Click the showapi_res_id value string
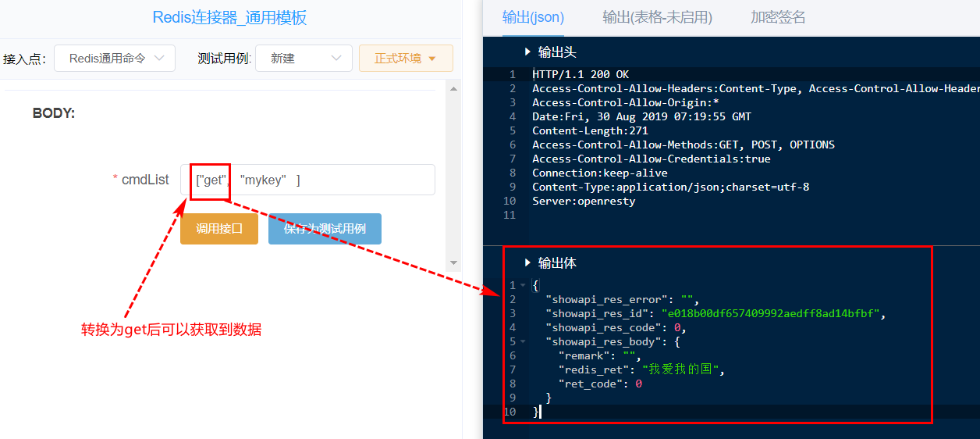 (771, 313)
